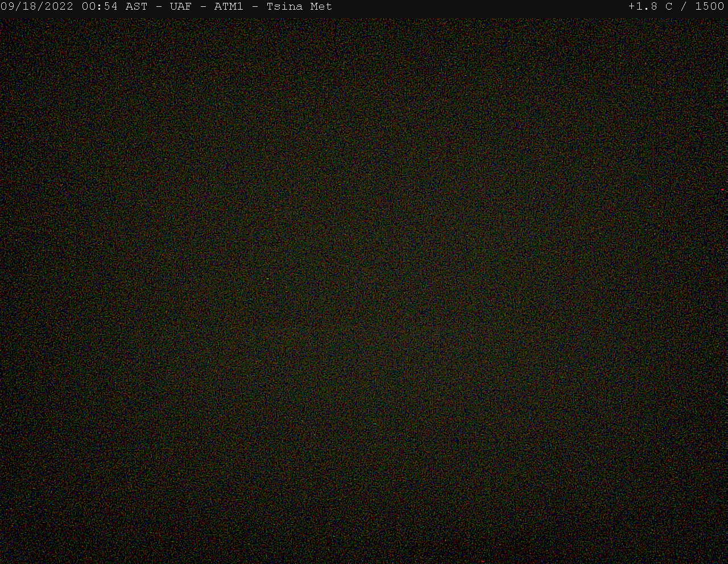The image size is (728, 564).
Task: Click the time stamp 00:54 AST
Action: point(115,7)
